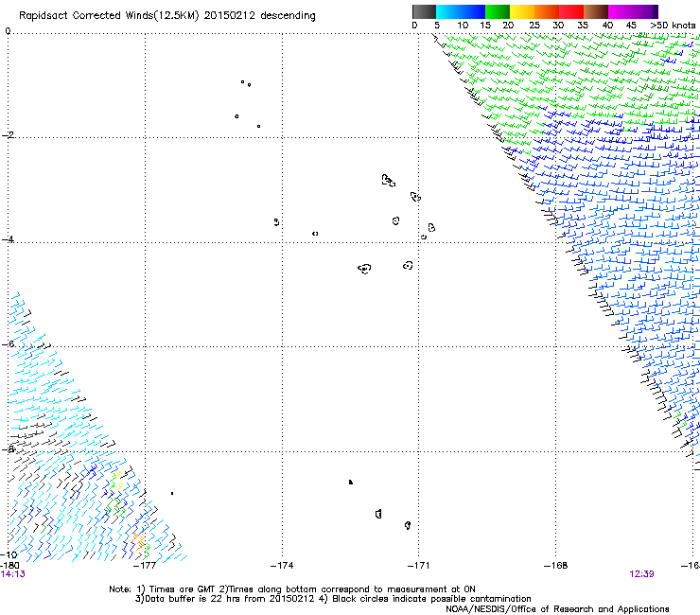
Task: Click the title 'Rapidscat Corrected Winds(12.5KM) 20150212 descending'
Action: (167, 15)
